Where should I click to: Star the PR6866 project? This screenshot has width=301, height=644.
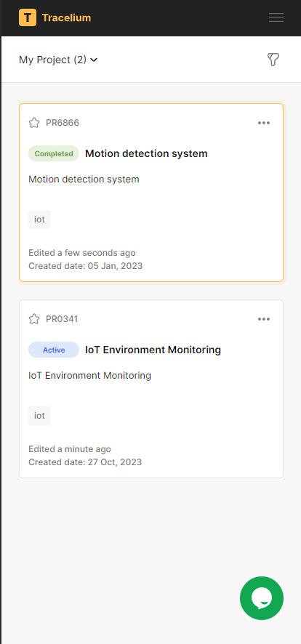[34, 123]
